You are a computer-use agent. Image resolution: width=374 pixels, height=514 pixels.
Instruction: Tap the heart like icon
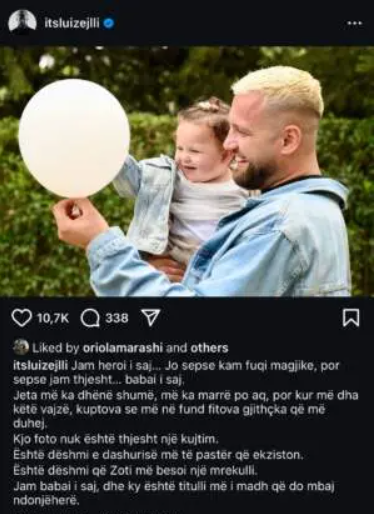point(22,318)
